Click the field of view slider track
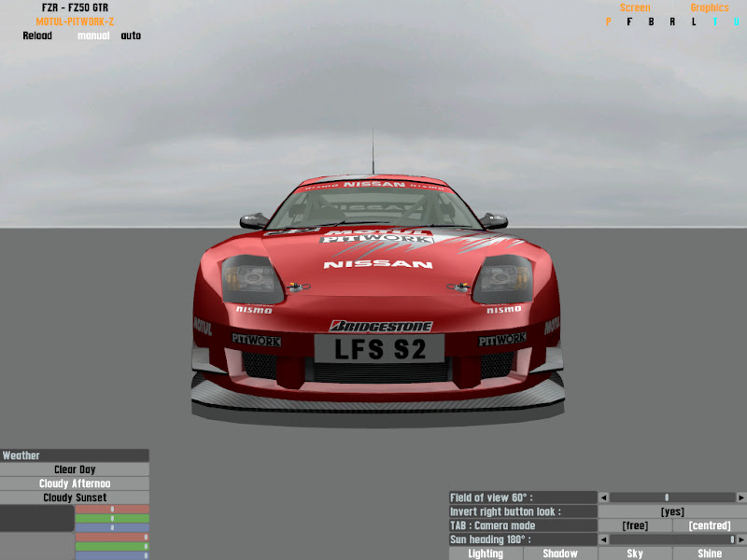This screenshot has width=747, height=560. pyautogui.click(x=672, y=497)
